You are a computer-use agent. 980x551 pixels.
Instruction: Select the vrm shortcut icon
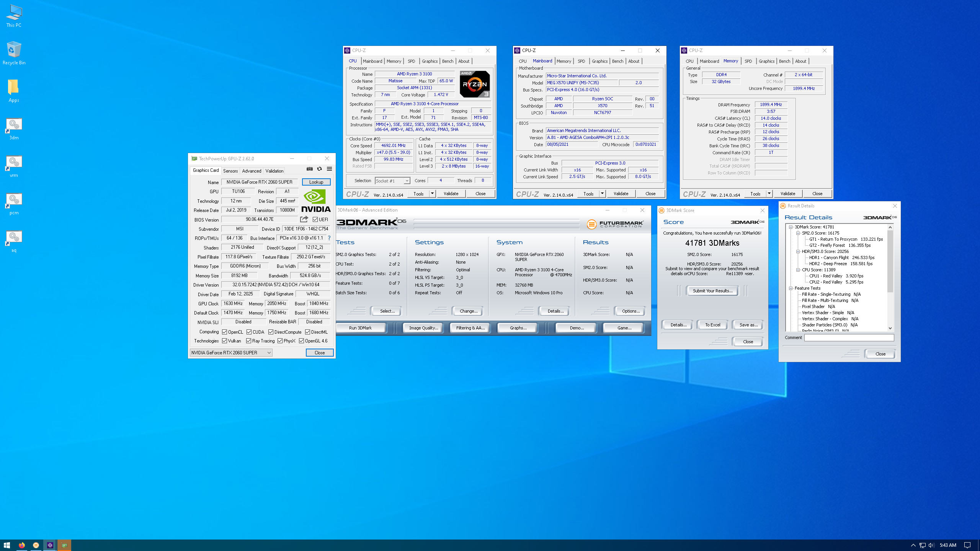pyautogui.click(x=14, y=166)
